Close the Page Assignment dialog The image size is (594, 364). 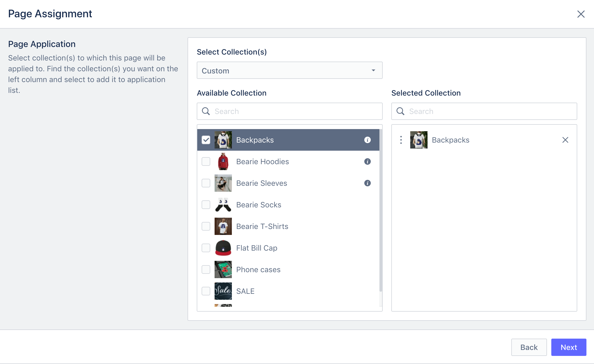tap(581, 14)
